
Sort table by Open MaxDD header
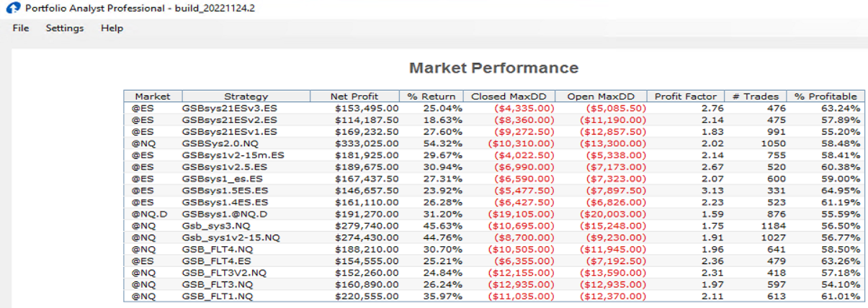coord(601,96)
